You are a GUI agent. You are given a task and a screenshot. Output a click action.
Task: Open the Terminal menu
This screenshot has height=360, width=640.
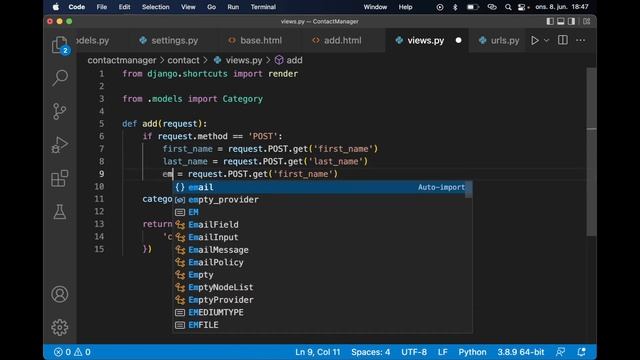pos(263,7)
